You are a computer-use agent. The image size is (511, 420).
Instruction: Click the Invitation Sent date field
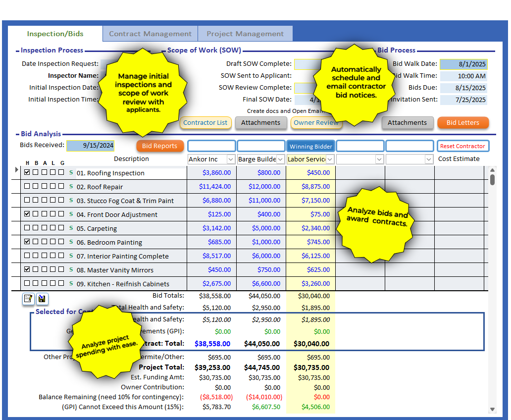(x=463, y=100)
